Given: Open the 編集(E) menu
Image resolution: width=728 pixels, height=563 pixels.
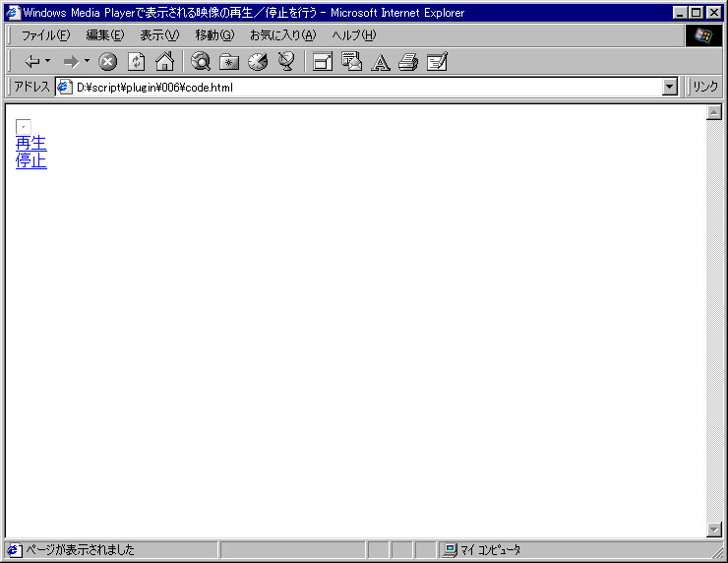Looking at the screenshot, I should pyautogui.click(x=105, y=35).
